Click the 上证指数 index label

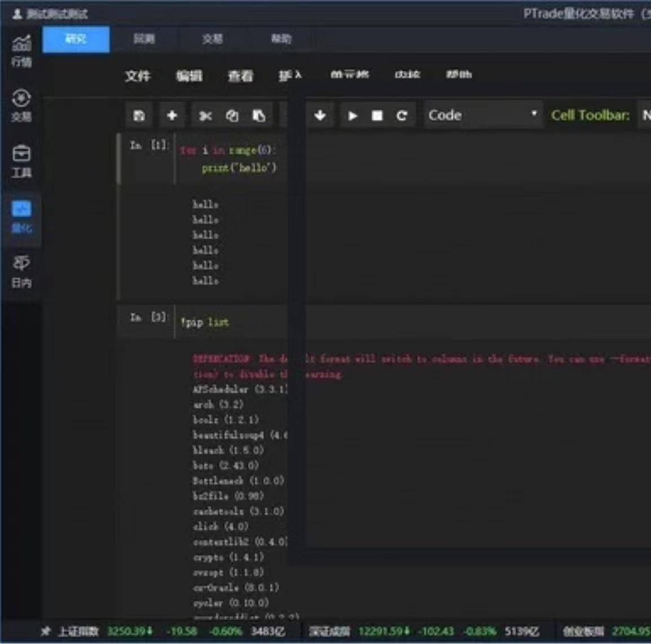click(78, 632)
